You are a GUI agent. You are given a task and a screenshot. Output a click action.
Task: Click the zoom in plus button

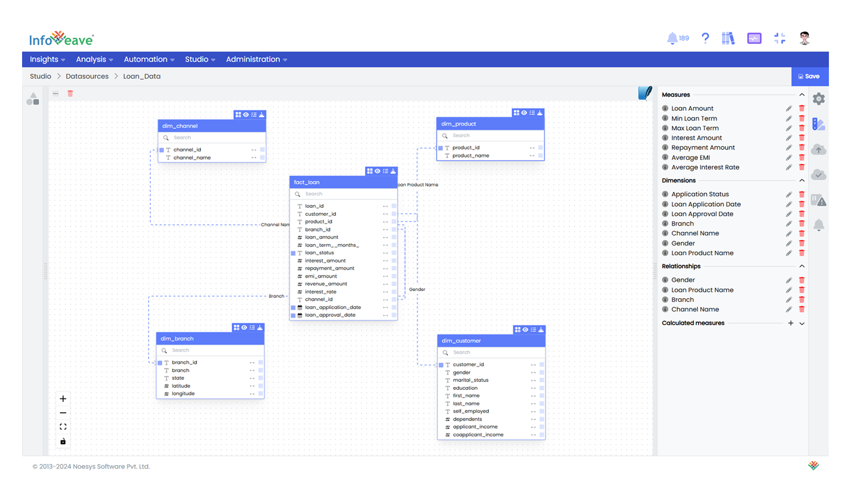(x=63, y=399)
